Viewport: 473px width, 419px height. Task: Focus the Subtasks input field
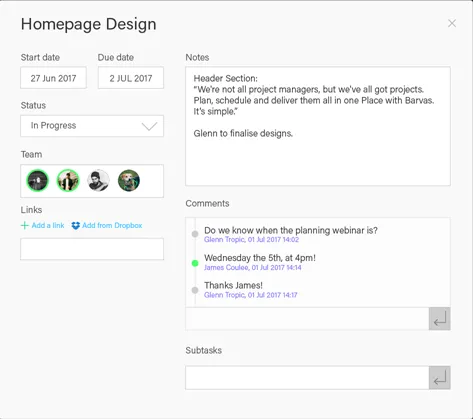[307, 378]
